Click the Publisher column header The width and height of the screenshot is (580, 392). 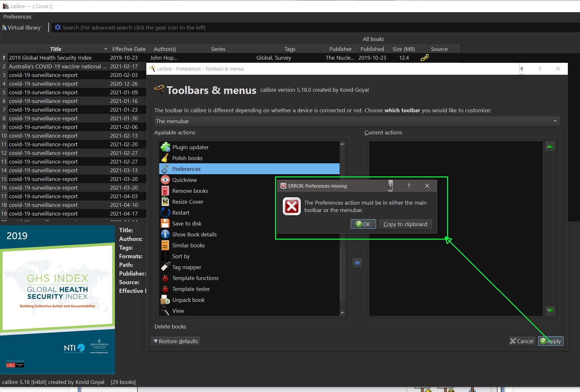[x=340, y=49]
